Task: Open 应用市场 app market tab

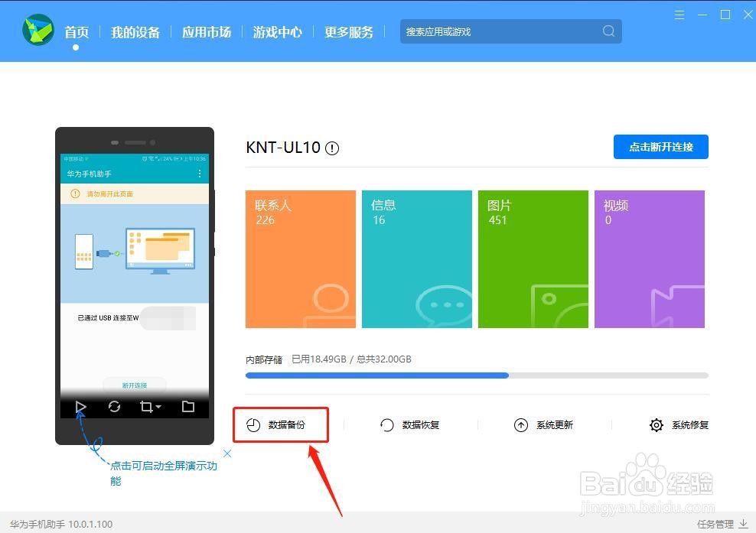Action: pos(207,32)
